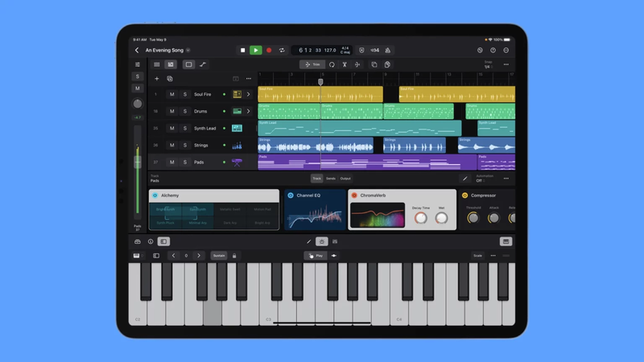Toggle the Cycle loop button

click(282, 50)
